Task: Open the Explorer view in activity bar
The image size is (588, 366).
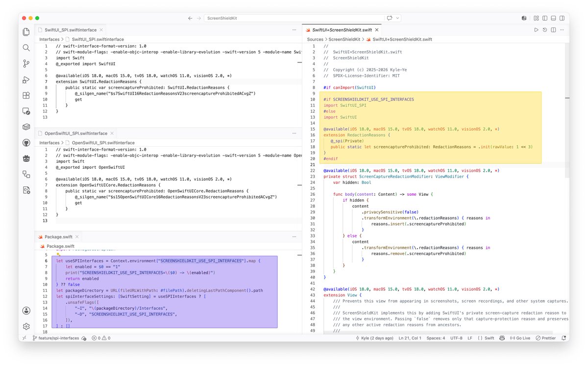Action: (x=26, y=32)
